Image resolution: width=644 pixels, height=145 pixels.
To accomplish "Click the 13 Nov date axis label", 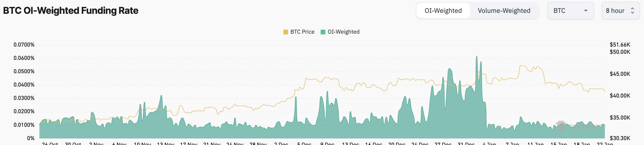I will 166,144.
